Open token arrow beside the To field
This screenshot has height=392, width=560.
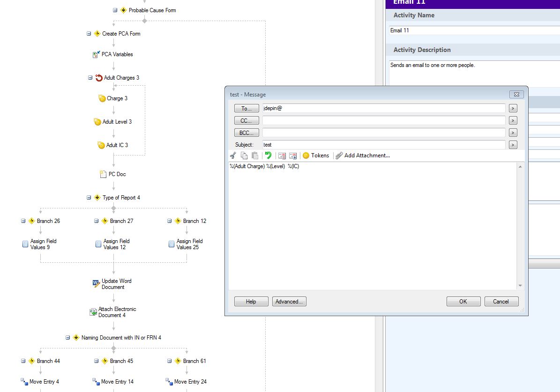[x=513, y=108]
